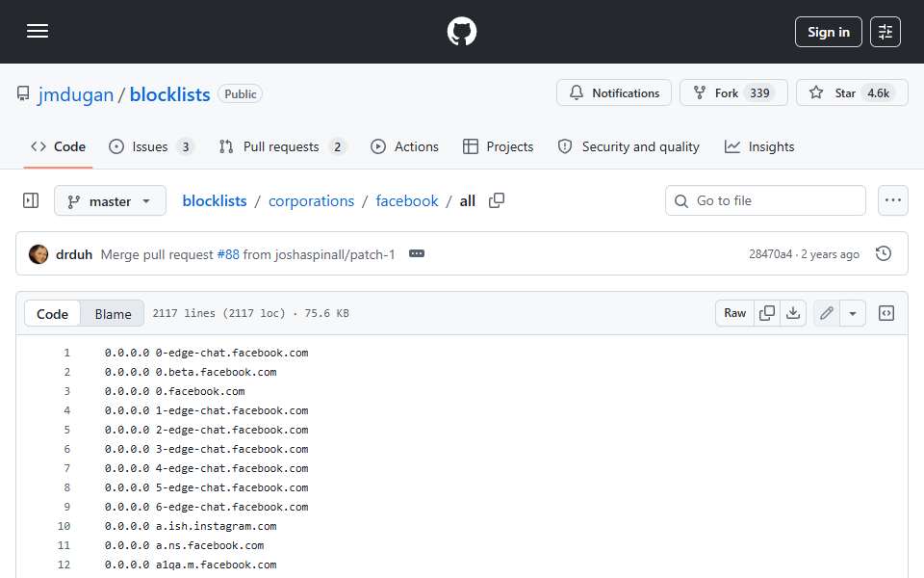The height and width of the screenshot is (578, 924).
Task: Open pull request #88 link
Action: point(228,254)
